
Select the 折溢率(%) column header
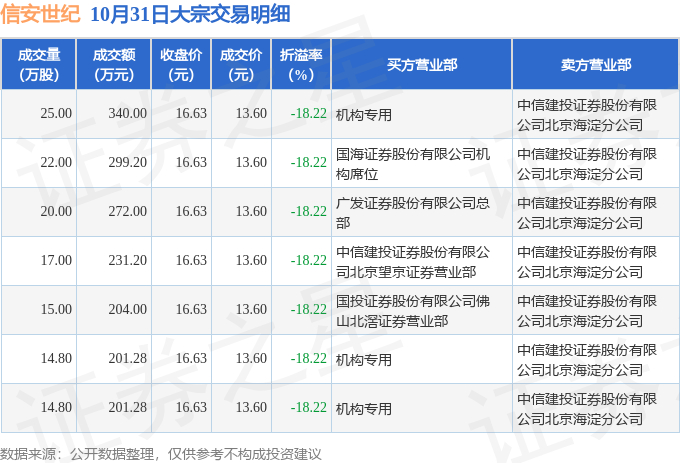click(301, 65)
